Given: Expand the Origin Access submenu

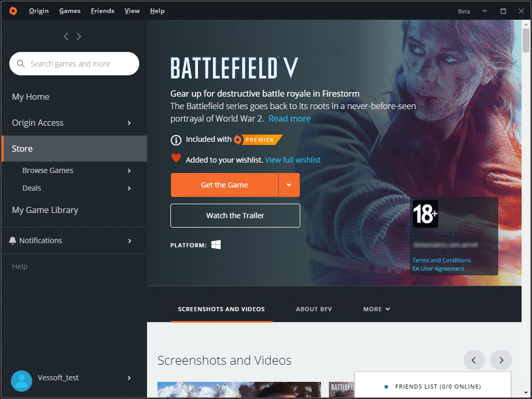Looking at the screenshot, I should click(129, 123).
